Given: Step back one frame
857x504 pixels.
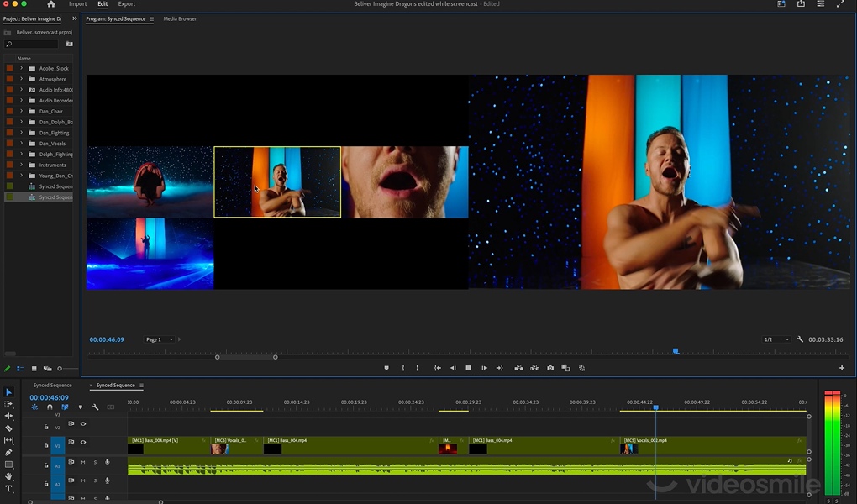Looking at the screenshot, I should click(453, 368).
